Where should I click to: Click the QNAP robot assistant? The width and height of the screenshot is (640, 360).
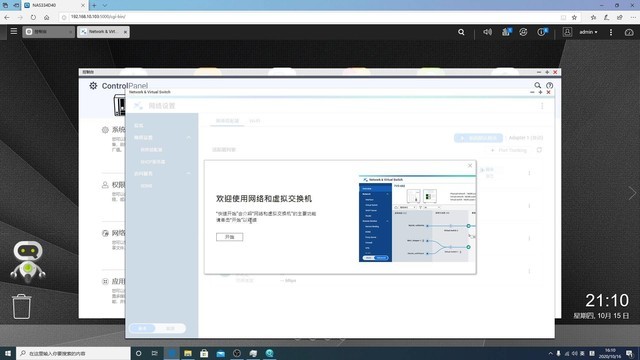click(x=28, y=261)
